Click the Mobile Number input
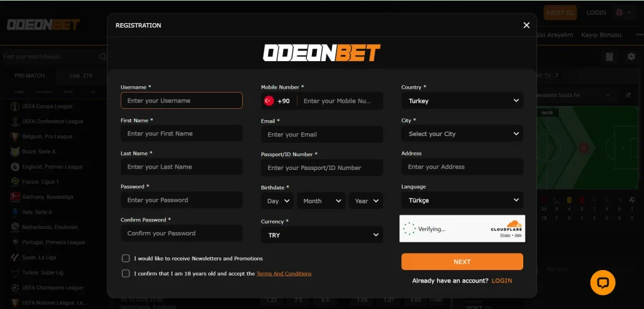The image size is (644, 309). [x=340, y=101]
